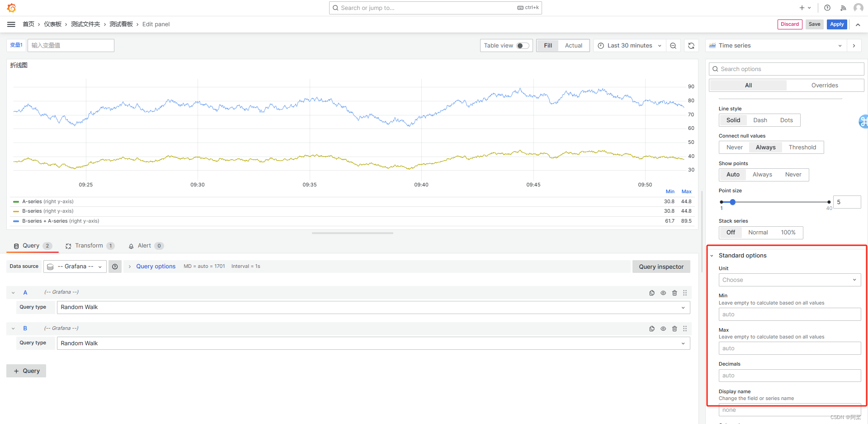Viewport: 868px width, 424px height.
Task: Click the Apply button
Action: pyautogui.click(x=837, y=24)
